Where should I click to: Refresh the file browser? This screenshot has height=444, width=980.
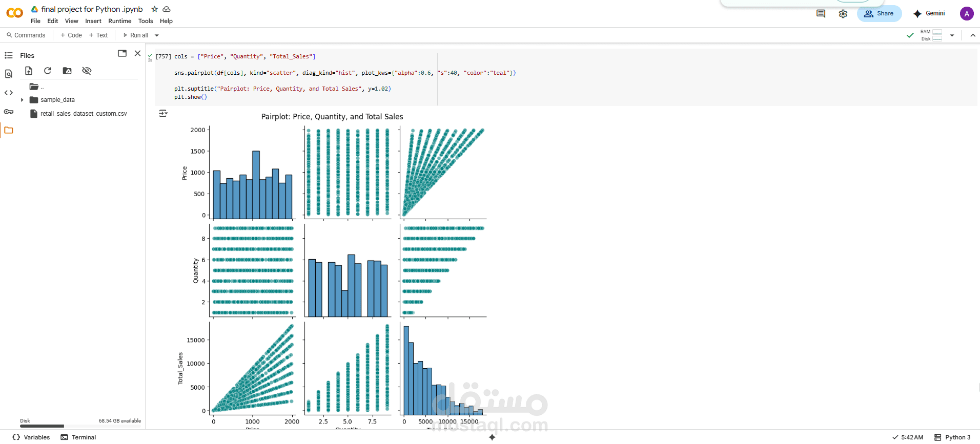point(48,71)
